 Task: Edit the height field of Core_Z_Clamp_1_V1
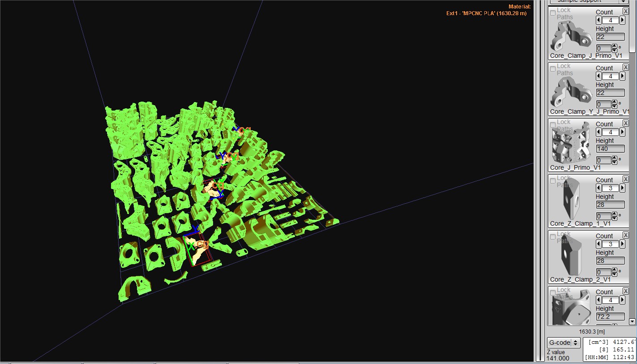coord(610,205)
